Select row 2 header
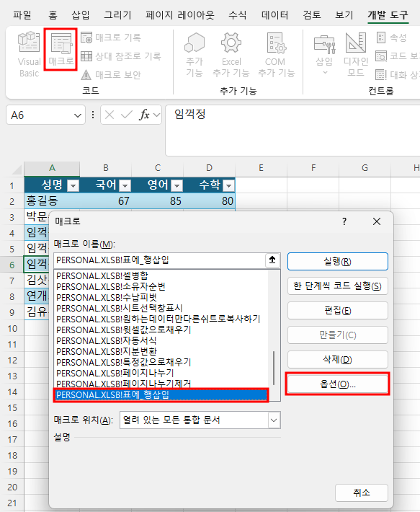Viewport: 420px width, 512px height. click(12, 201)
